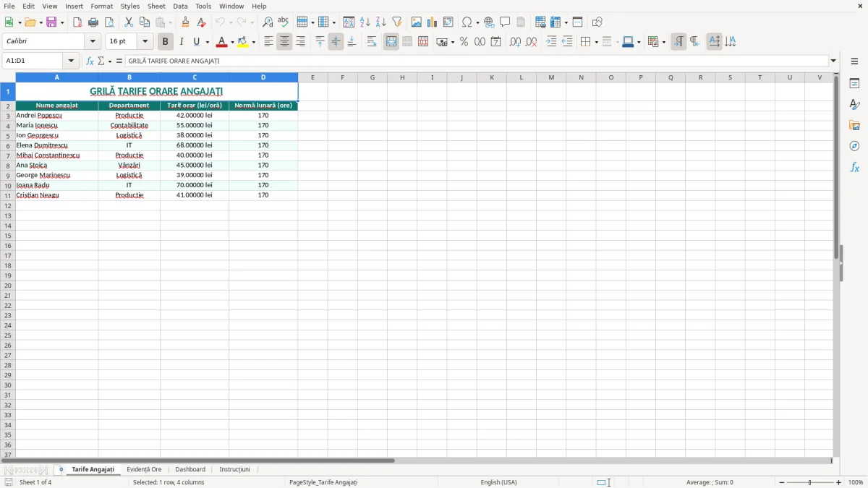Switch to the Dashboard sheet tab
This screenshot has width=868, height=488.
pyautogui.click(x=190, y=470)
